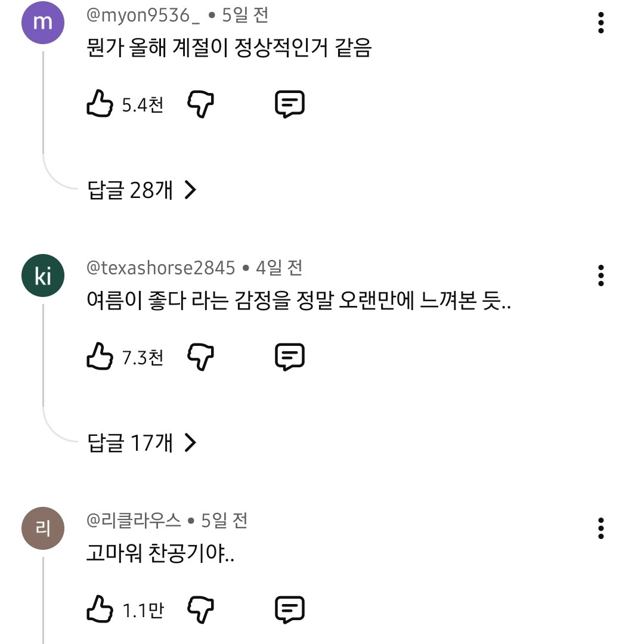Open purple 'm' avatar profile
This screenshot has width=644, height=644.
pyautogui.click(x=43, y=23)
